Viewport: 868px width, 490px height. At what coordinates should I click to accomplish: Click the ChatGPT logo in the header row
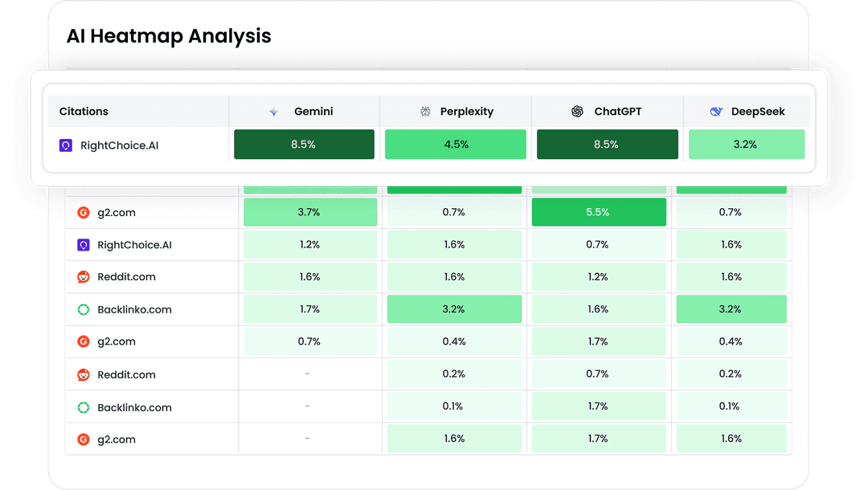(x=577, y=112)
